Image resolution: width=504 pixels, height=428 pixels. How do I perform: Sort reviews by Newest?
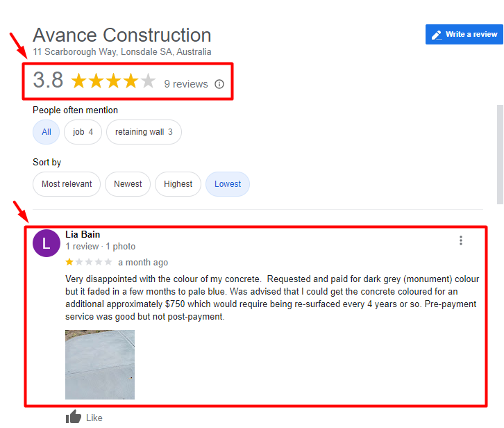coord(128,184)
